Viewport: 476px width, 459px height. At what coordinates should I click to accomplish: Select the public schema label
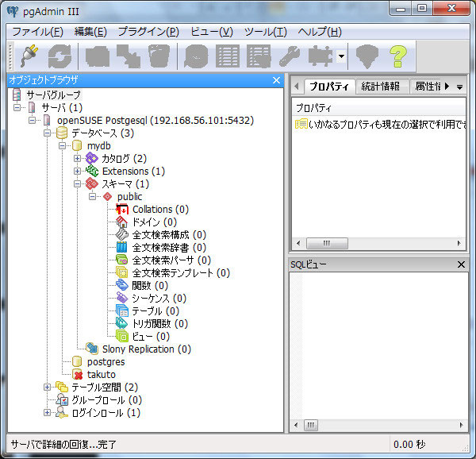coord(129,197)
